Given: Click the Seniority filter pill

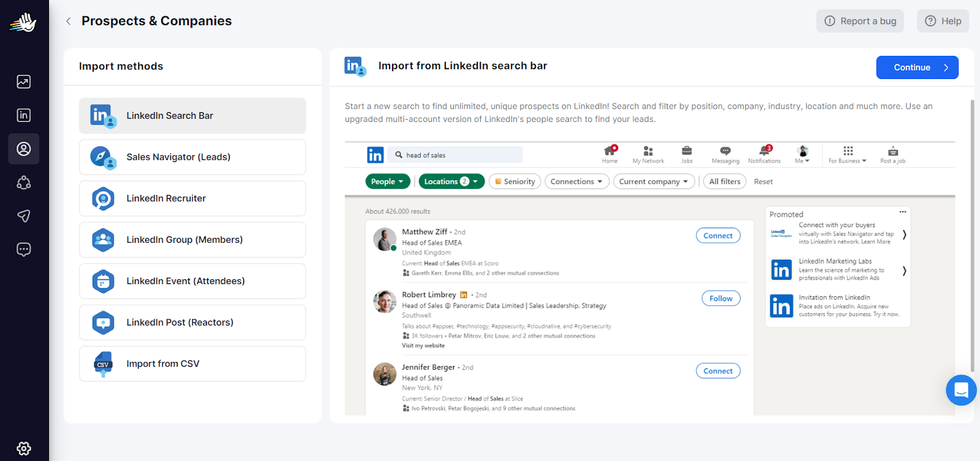Looking at the screenshot, I should pyautogui.click(x=515, y=181).
